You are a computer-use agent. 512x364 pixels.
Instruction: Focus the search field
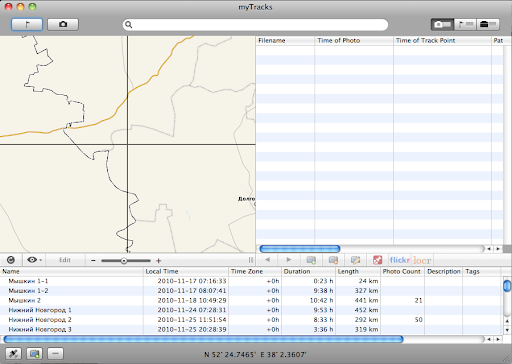(255, 25)
